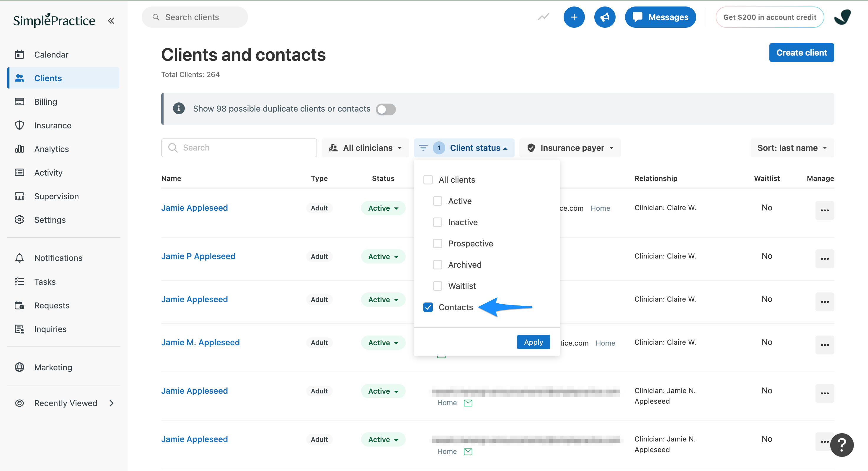
Task: Open manage menu for Jamie P Appleseed
Action: click(825, 259)
